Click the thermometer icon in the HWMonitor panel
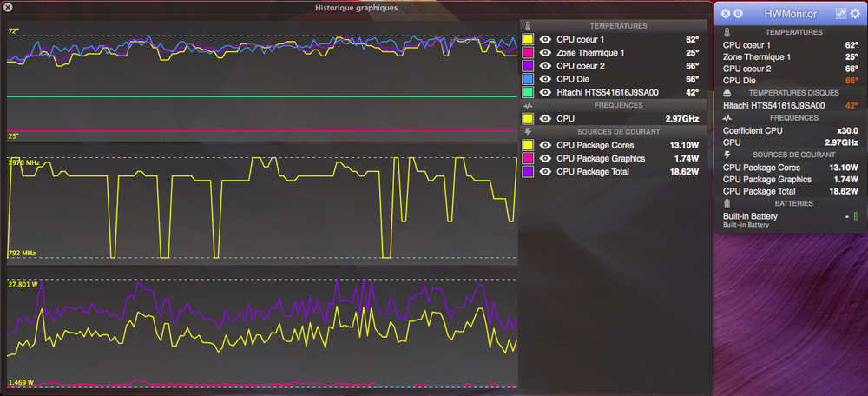 pos(727,32)
